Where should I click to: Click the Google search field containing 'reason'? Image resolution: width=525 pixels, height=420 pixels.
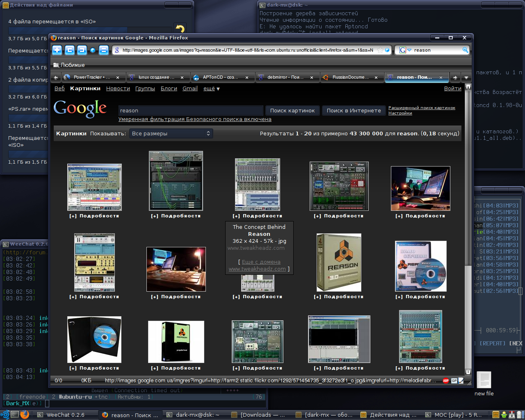191,110
